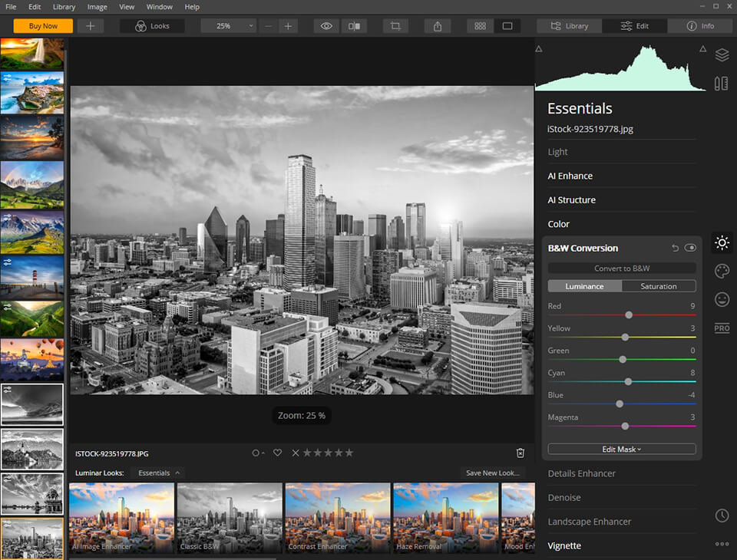Screen dimensions: 737x560
Task: Delete image using trash icon
Action: pyautogui.click(x=521, y=453)
